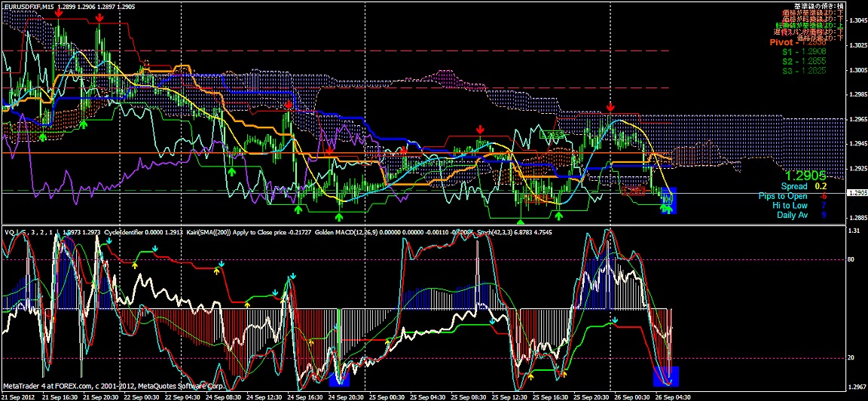
Task: Click the green up arrow on the pane divider
Action: [521, 221]
